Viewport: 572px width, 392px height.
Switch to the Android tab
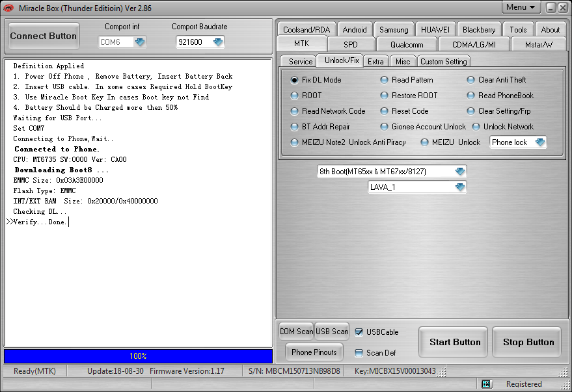(x=355, y=29)
